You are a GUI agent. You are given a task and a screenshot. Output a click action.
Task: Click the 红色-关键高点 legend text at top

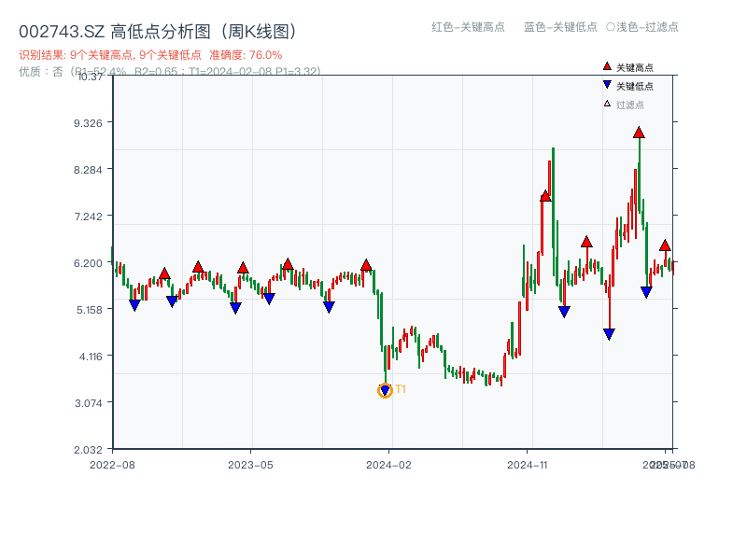468,27
